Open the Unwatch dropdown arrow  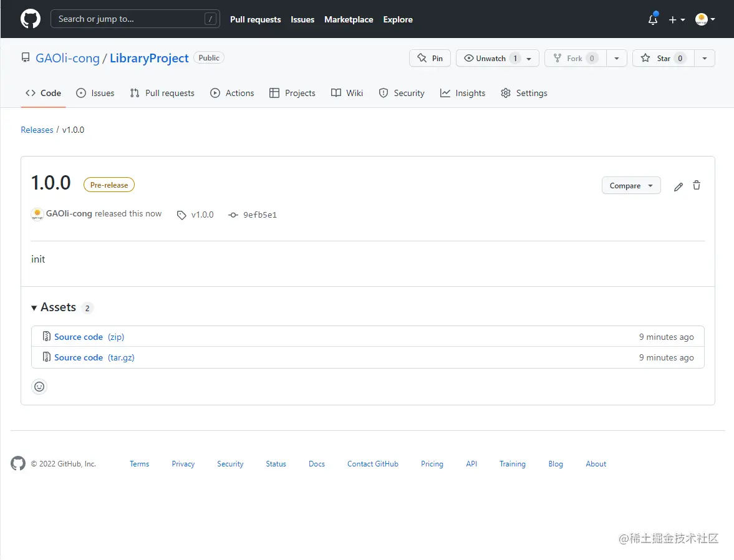click(x=529, y=59)
